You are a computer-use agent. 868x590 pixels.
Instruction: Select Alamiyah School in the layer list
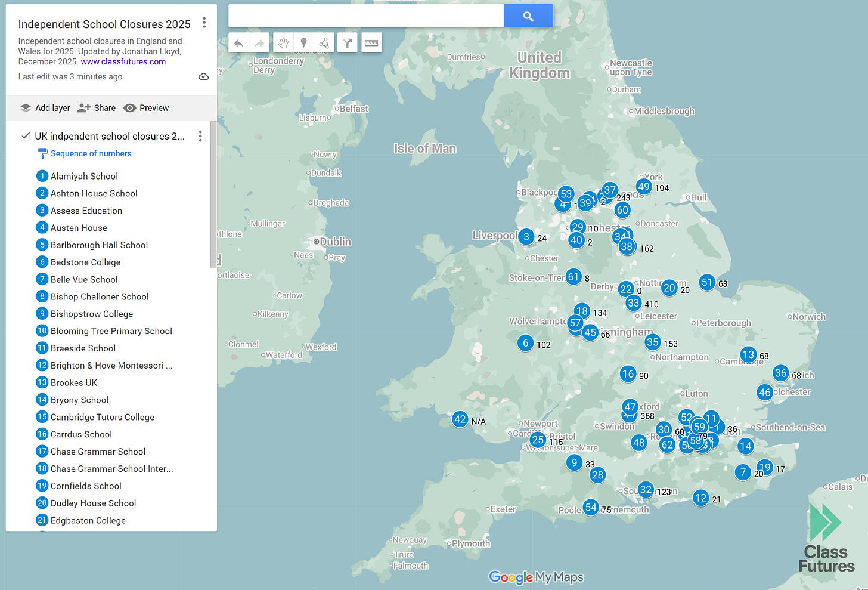[x=84, y=175]
